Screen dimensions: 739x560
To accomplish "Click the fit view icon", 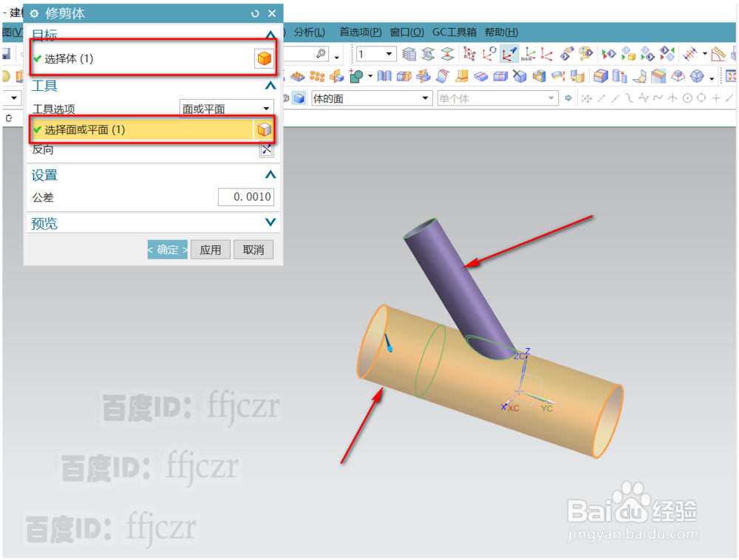I will (x=731, y=76).
